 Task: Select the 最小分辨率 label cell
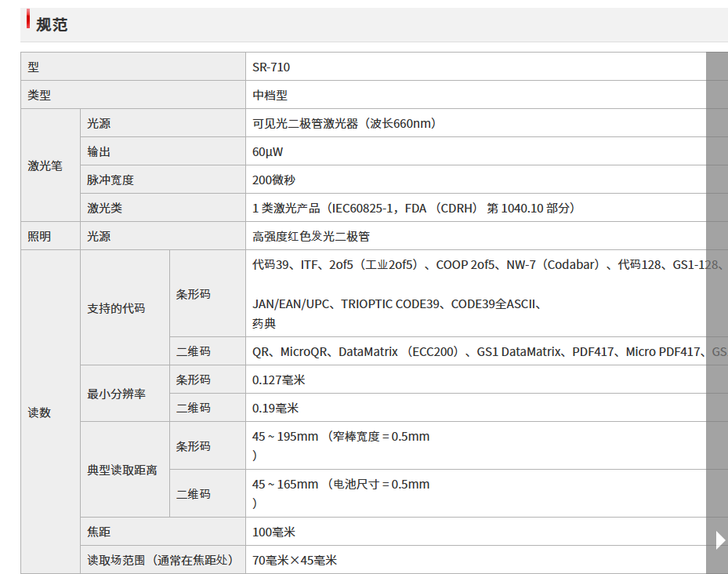(116, 394)
